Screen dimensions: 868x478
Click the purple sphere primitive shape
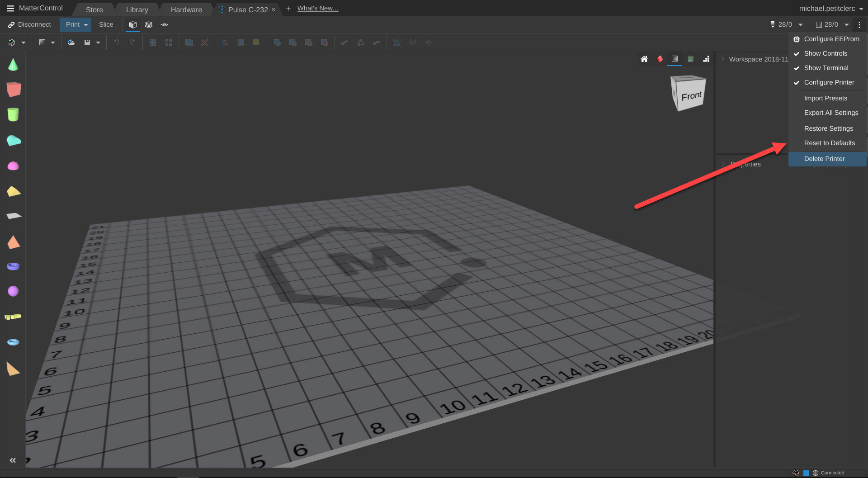(x=13, y=291)
